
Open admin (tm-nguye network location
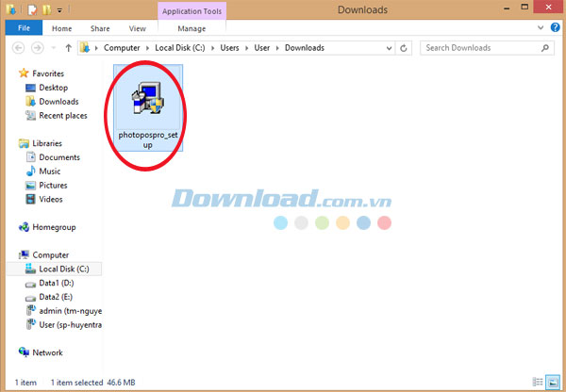tap(71, 311)
